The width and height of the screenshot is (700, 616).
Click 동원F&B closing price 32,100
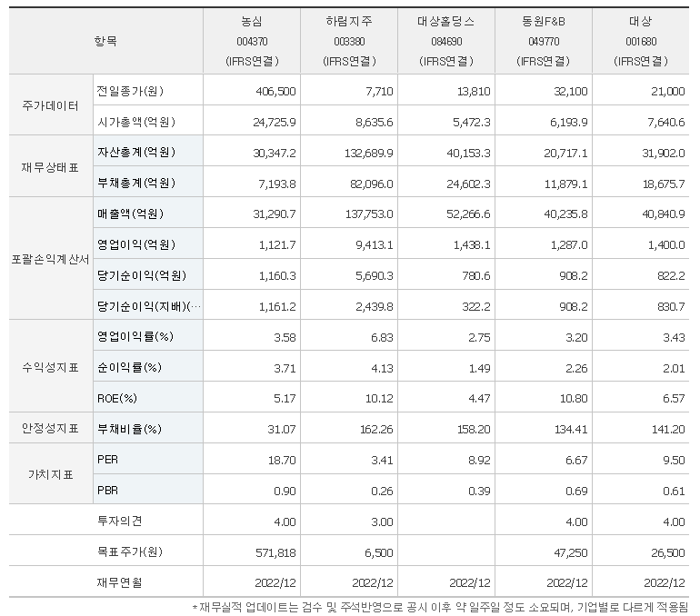[571, 92]
